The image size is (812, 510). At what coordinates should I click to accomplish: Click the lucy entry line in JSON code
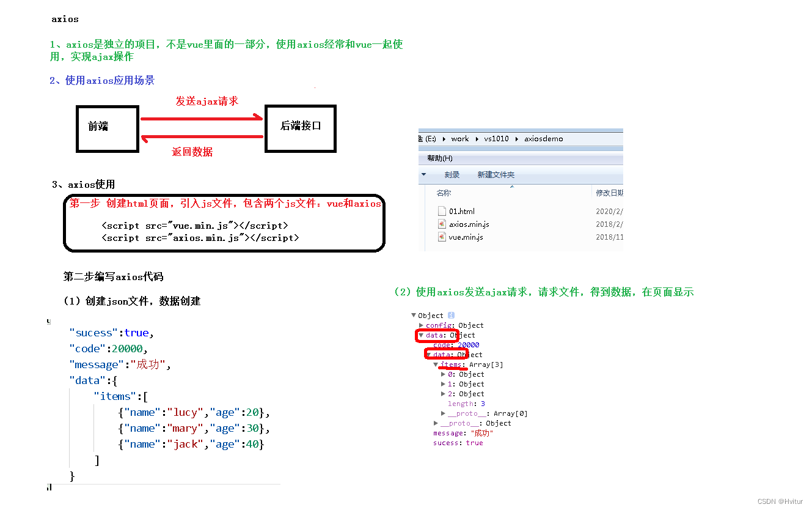[x=194, y=412]
